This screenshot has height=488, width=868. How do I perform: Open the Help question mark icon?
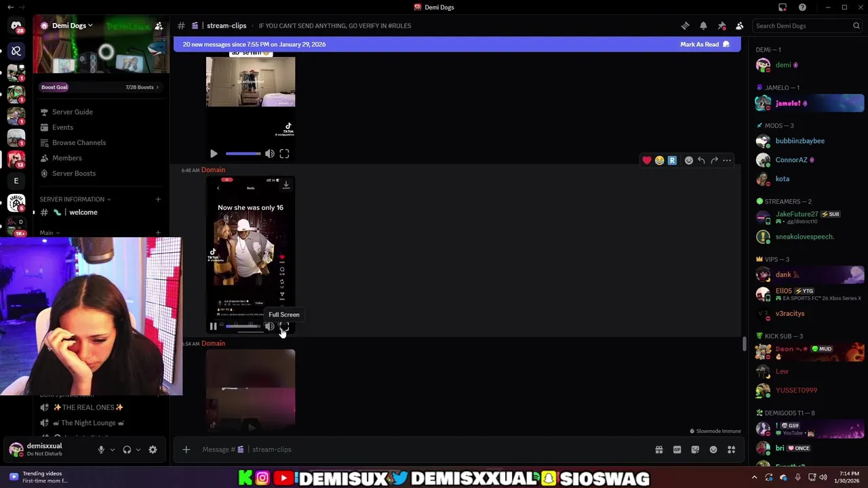pyautogui.click(x=802, y=7)
